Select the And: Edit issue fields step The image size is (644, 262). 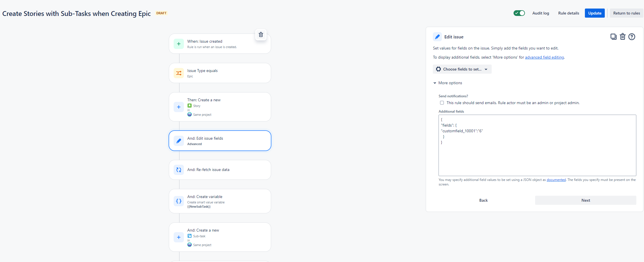[220, 141]
